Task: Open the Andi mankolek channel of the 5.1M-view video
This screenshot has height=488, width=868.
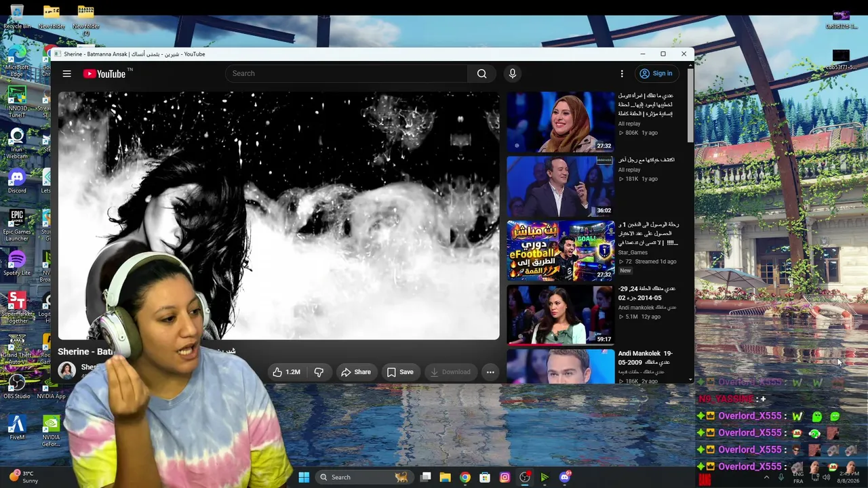Action: tap(647, 307)
